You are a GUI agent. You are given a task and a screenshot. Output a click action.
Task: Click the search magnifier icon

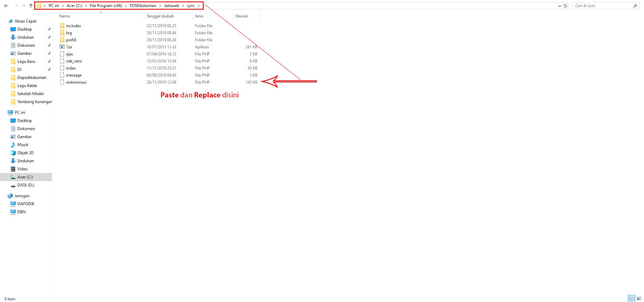[635, 6]
